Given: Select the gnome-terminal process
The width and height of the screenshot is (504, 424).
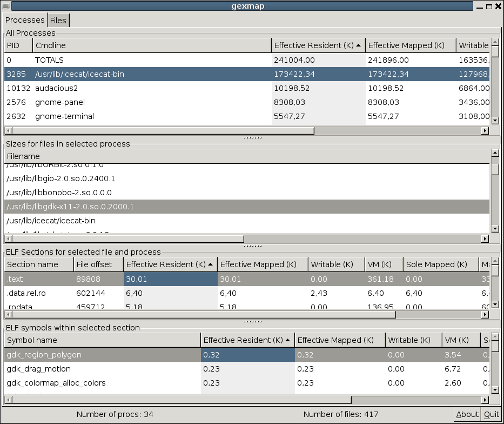Looking at the screenshot, I should point(247,116).
